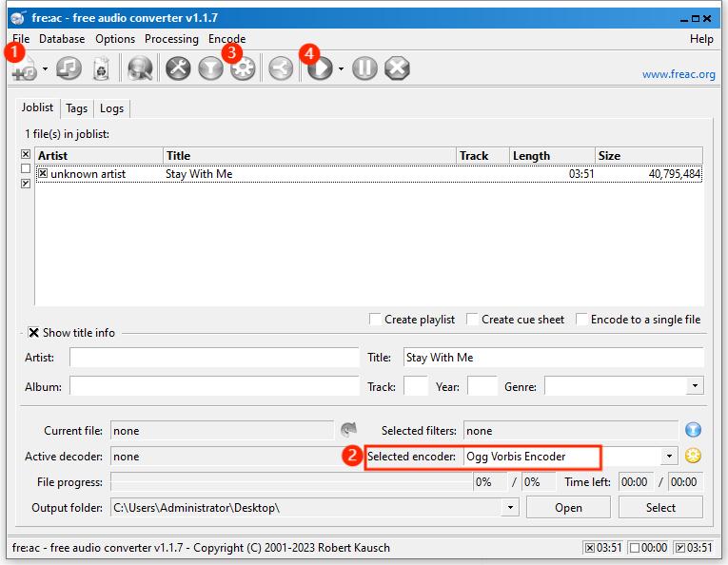Image resolution: width=728 pixels, height=565 pixels.
Task: Click the skip track arrow icon
Action: coord(348,430)
